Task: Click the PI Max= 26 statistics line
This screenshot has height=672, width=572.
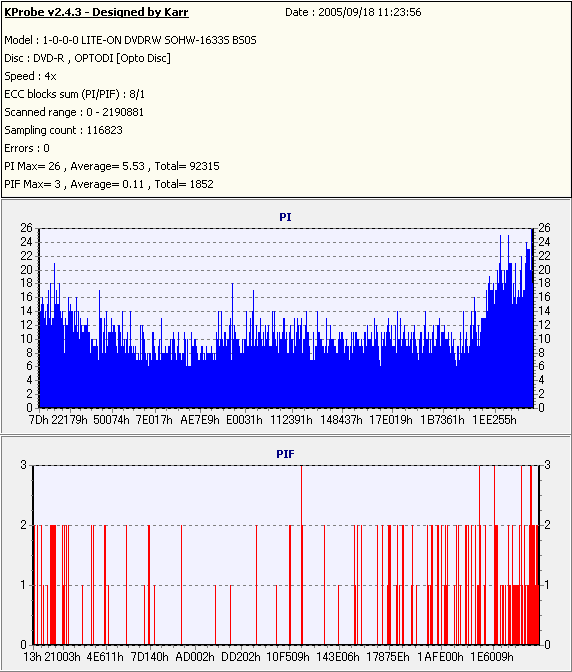Action: pos(112,166)
